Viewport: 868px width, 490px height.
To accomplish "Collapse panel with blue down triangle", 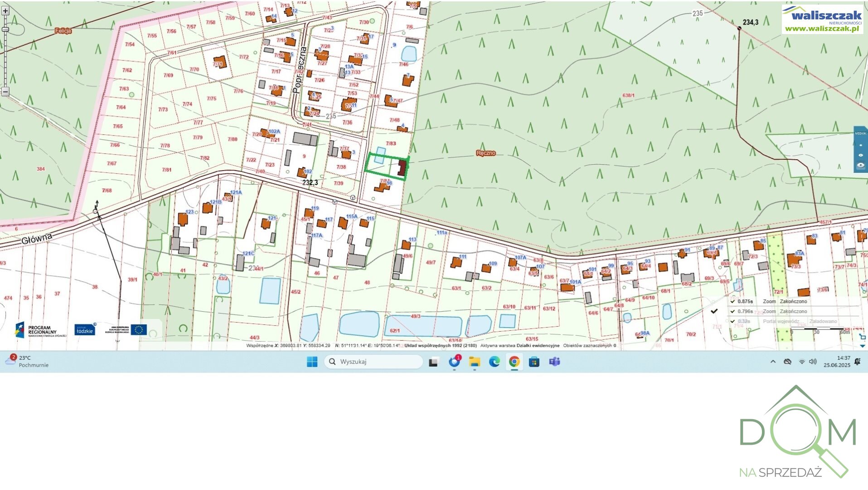I will pos(862,346).
